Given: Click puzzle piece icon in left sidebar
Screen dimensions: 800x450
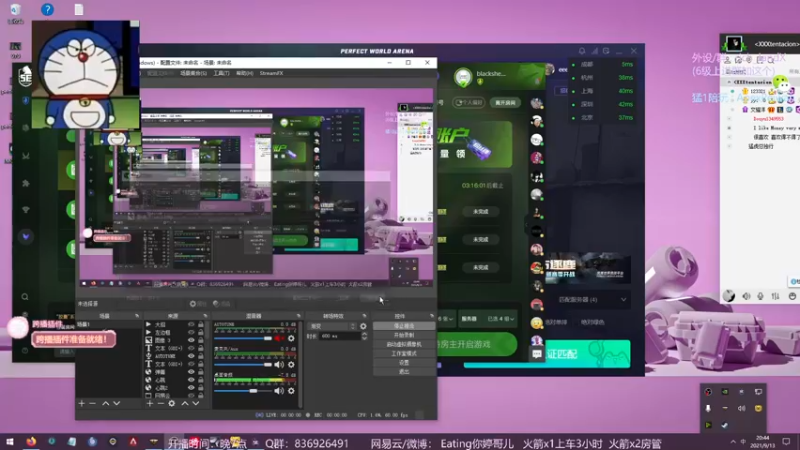Looking at the screenshot, I should (26, 183).
